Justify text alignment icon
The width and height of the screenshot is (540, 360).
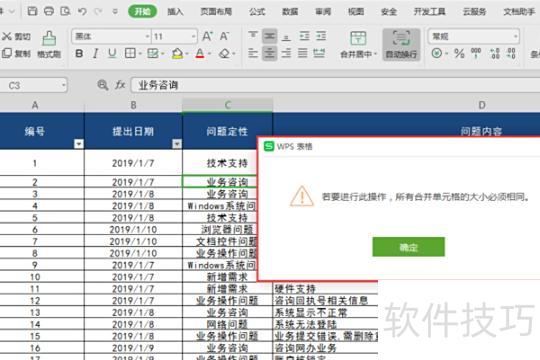tap(303, 53)
